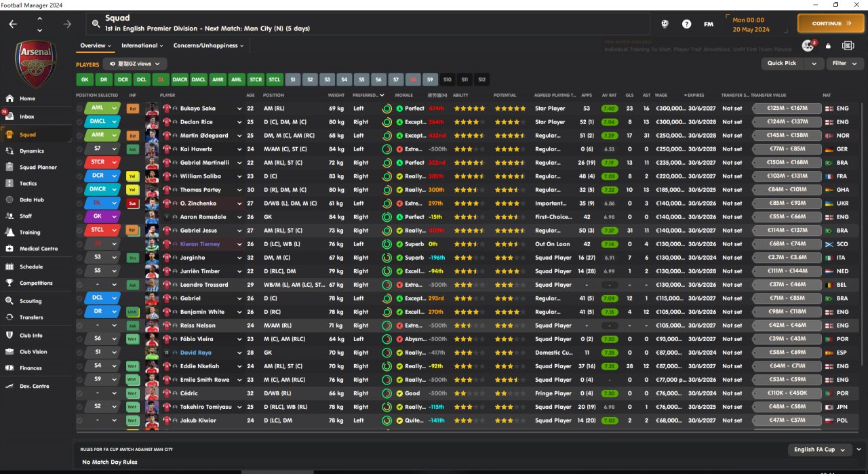Image resolution: width=868 pixels, height=474 pixels.
Task: Open Transfers in the sidebar
Action: (31, 317)
